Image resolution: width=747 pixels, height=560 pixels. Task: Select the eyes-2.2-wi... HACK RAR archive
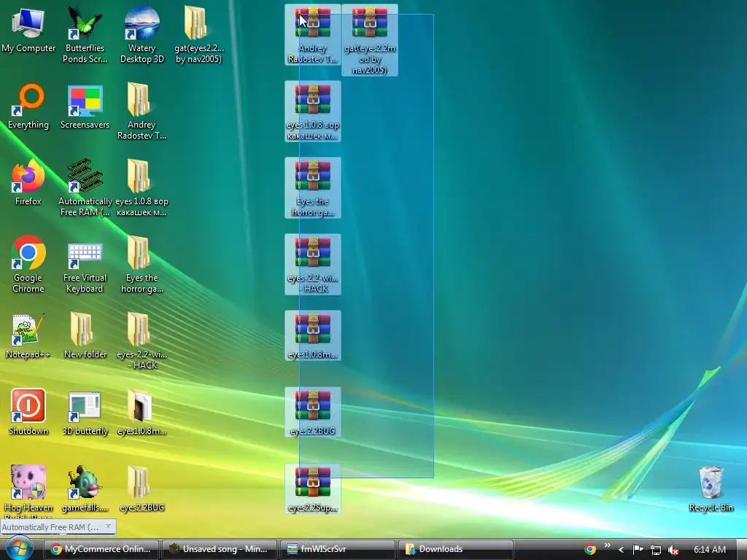pos(312,265)
